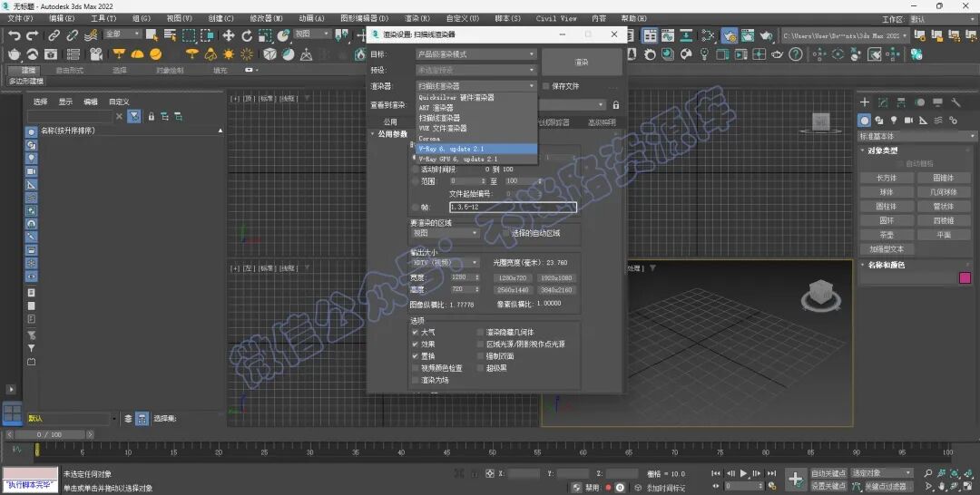Click the Redo arrow in the main toolbar
Screen dimensions: 980x495
tap(33, 35)
